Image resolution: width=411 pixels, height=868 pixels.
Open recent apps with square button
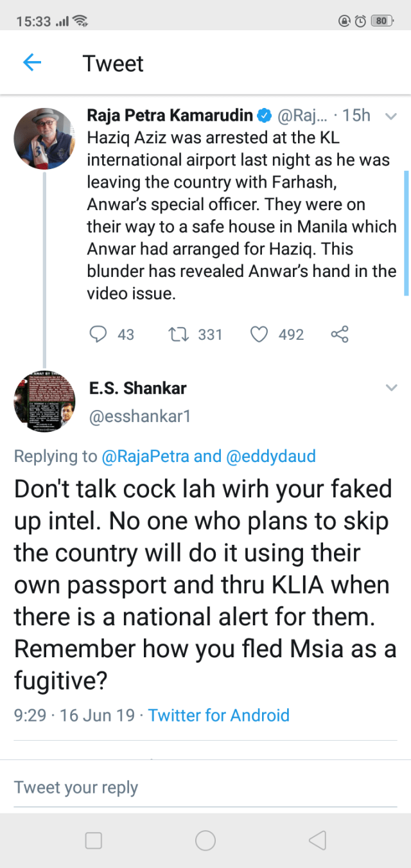(x=94, y=840)
